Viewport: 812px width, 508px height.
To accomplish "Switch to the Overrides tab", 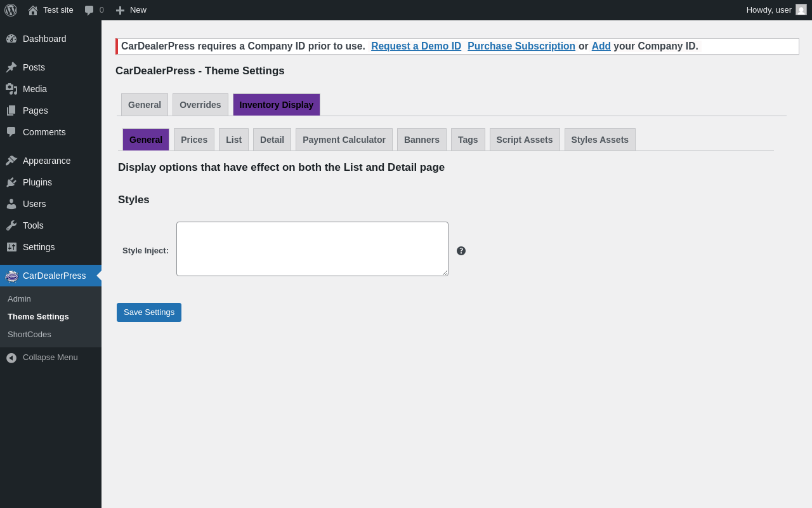I will [x=200, y=105].
